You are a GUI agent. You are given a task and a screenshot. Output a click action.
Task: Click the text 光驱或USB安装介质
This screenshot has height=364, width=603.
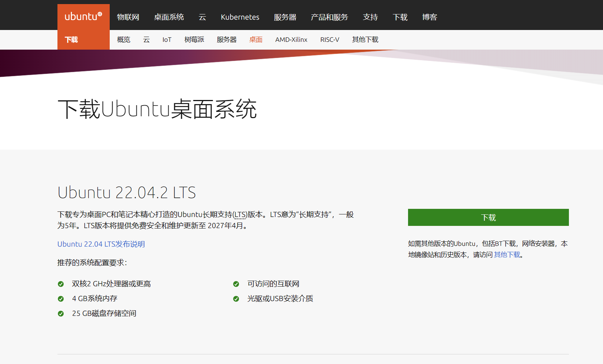click(280, 298)
